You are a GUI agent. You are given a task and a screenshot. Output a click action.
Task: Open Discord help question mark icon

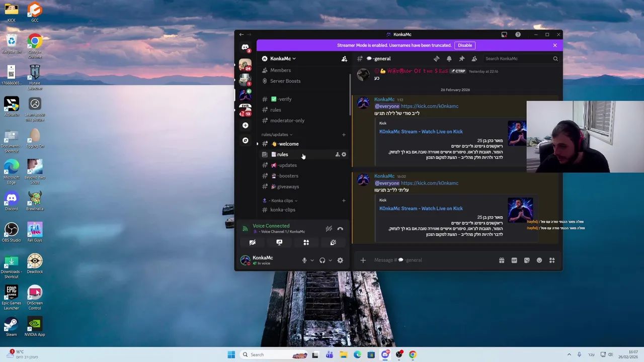point(518,35)
